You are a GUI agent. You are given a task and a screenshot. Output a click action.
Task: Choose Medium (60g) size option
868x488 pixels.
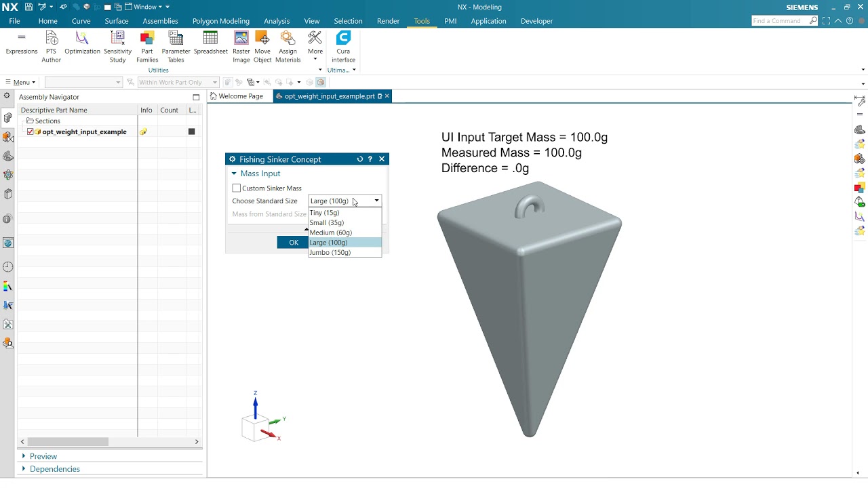coord(345,232)
